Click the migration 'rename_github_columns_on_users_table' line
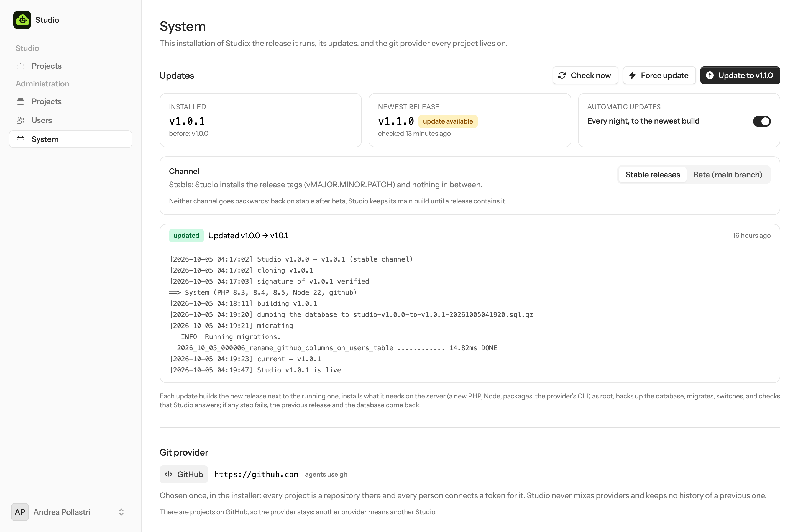This screenshot has width=798, height=532. point(337,348)
